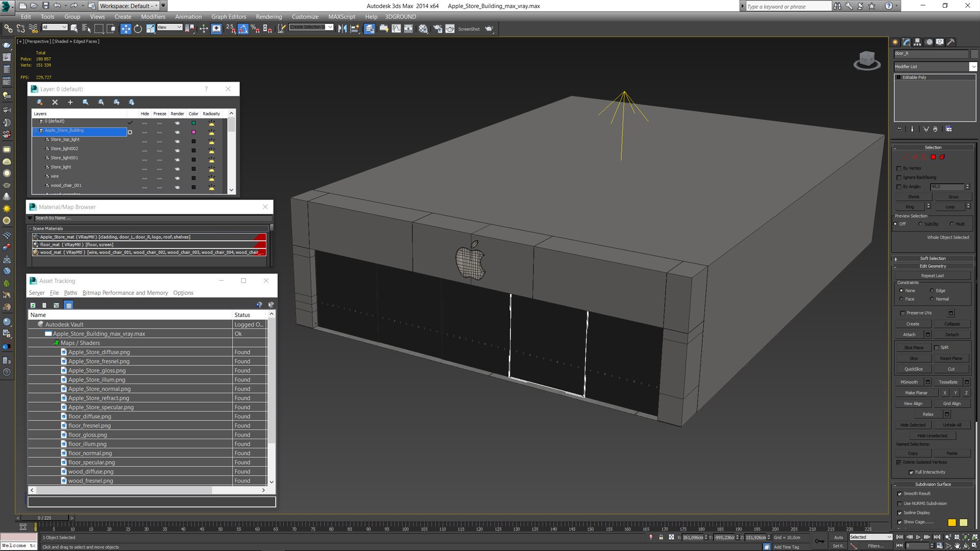Click the Mirror tool in toolbar
980x551 pixels.
click(342, 29)
